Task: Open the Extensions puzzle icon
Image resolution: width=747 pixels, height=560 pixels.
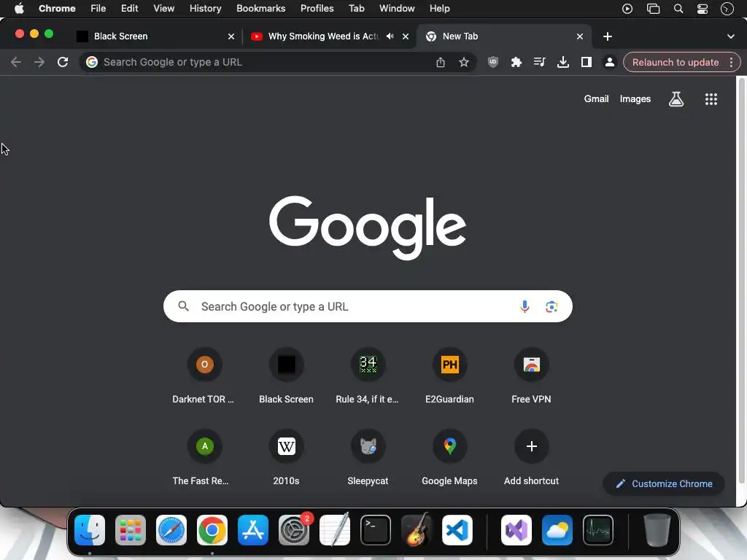Action: 516,62
